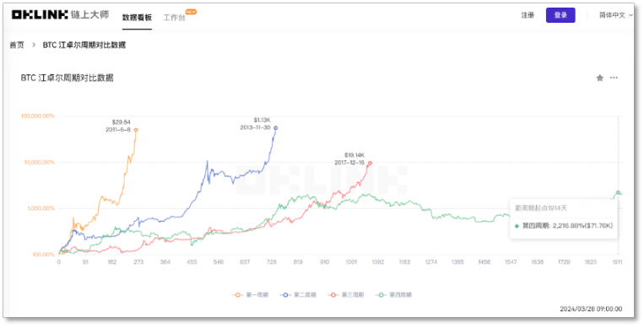Click the OKLINK logo

(40, 15)
